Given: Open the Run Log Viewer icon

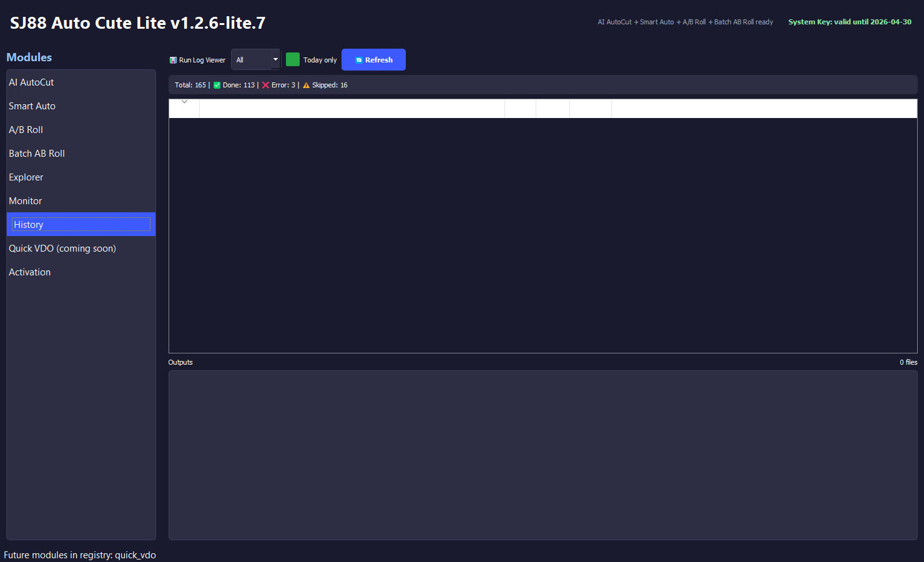Looking at the screenshot, I should point(174,59).
